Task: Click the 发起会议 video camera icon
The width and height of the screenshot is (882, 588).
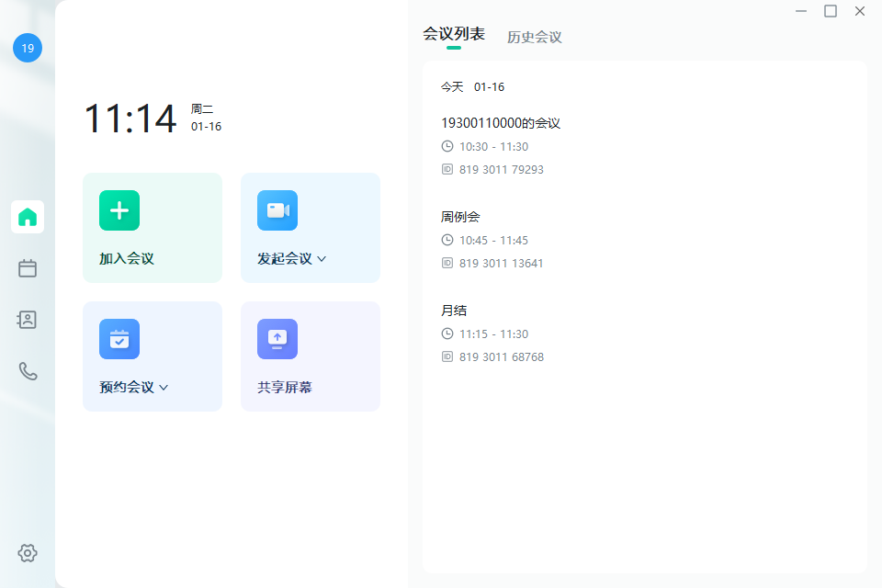Action: (x=277, y=210)
